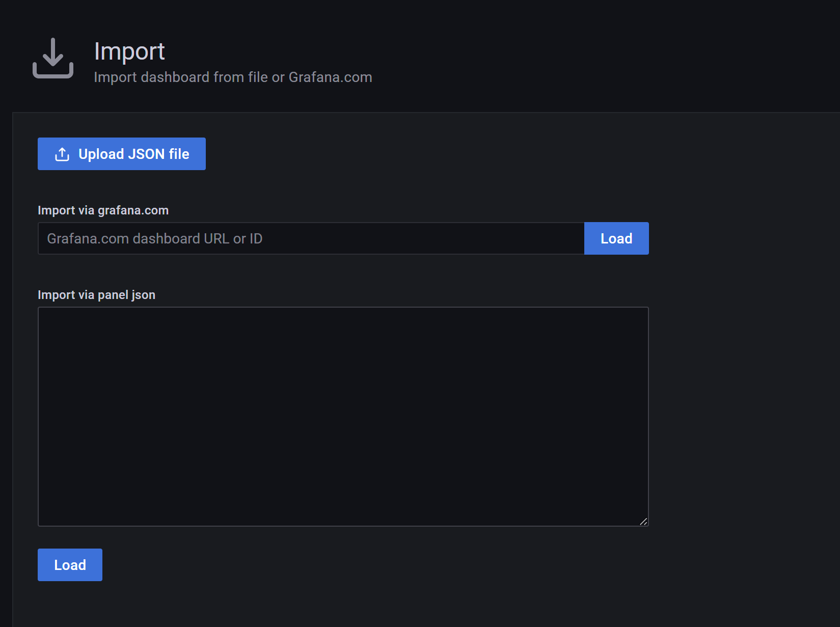Click 'Import dashboard from file or Grafana.com' subtitle
The width and height of the screenshot is (840, 627).
pos(233,77)
